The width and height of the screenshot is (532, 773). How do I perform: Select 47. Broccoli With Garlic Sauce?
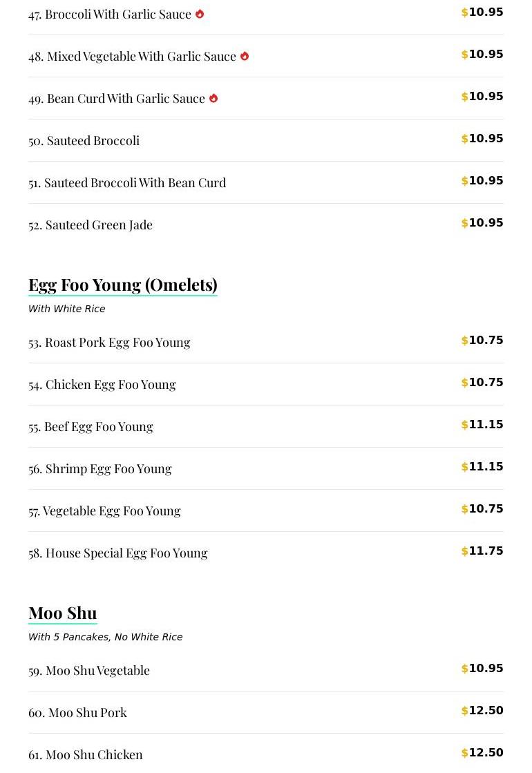point(110,14)
